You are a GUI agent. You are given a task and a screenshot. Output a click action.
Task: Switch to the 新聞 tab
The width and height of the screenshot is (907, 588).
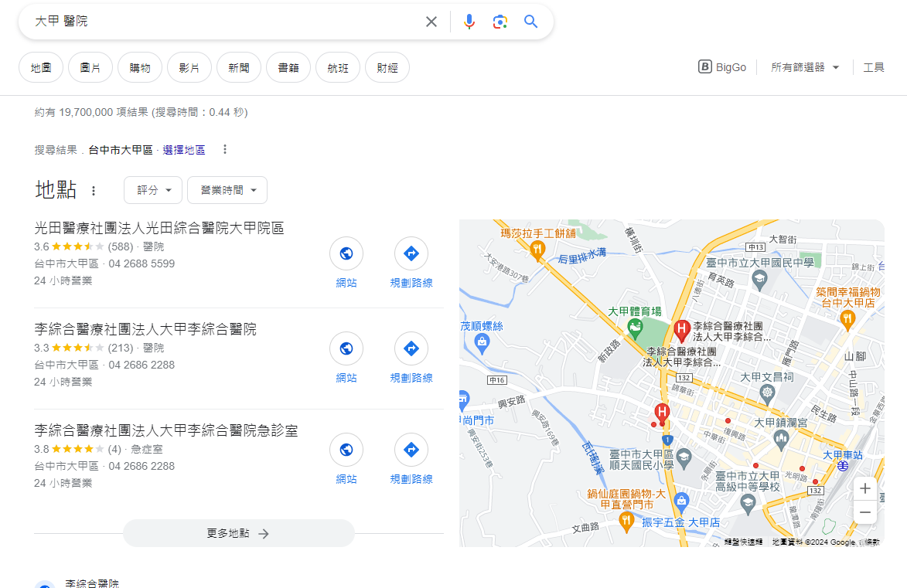click(x=239, y=68)
